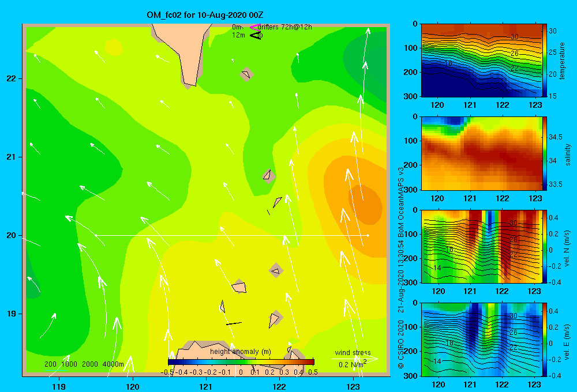This screenshot has height=392, width=577.
Task: Click the salinity color scale bar
Action: click(x=545, y=153)
